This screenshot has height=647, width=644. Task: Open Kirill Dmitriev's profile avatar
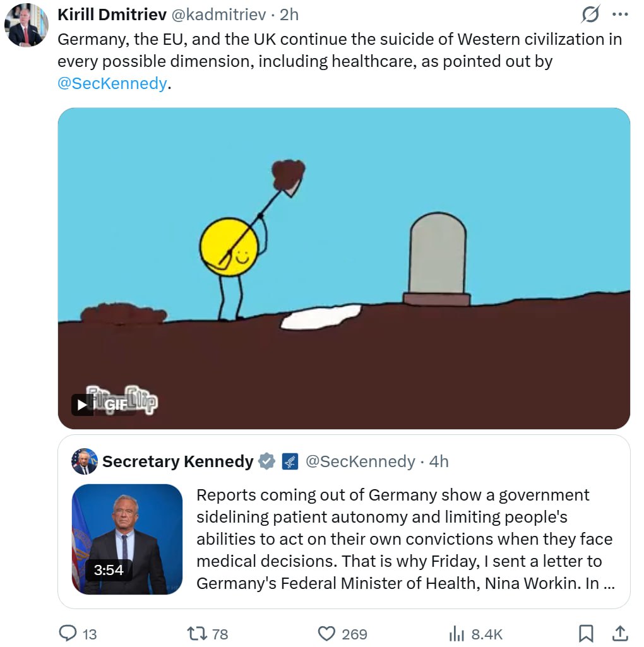pos(26,25)
